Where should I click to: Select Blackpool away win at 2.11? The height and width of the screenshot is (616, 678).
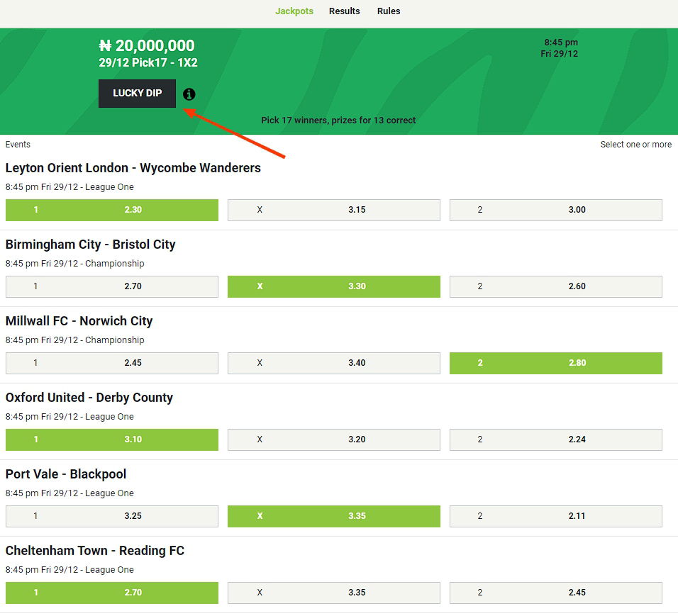click(555, 516)
